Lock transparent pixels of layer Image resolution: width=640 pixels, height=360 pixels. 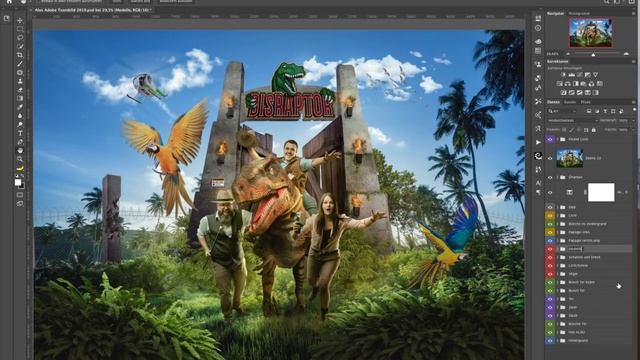click(x=564, y=130)
